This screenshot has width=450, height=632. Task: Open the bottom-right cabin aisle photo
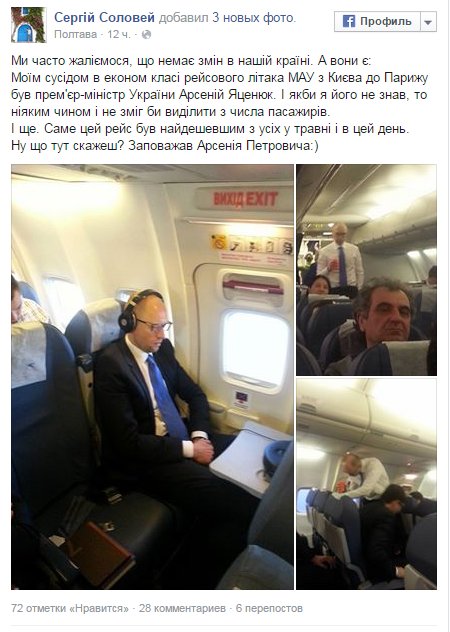[x=366, y=484]
